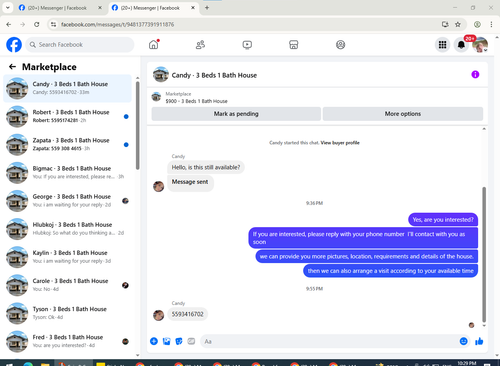Screen dimensions: 500x366
Task: Go back in browser history
Action: 9,24
